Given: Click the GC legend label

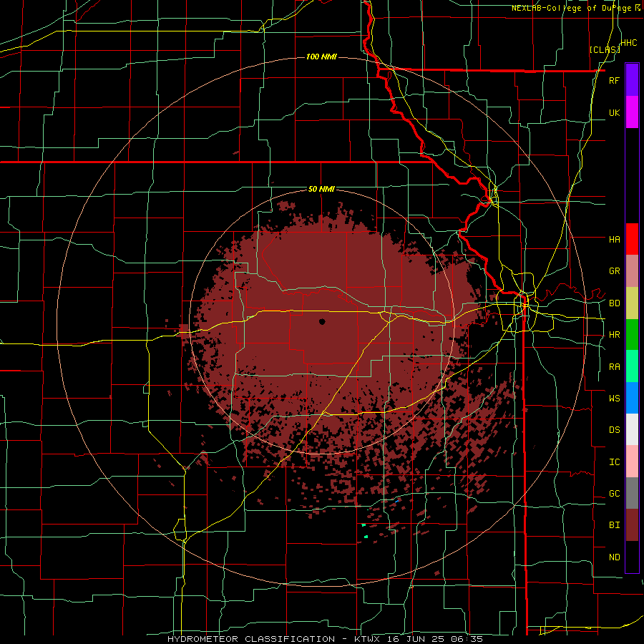Looking at the screenshot, I should (614, 494).
